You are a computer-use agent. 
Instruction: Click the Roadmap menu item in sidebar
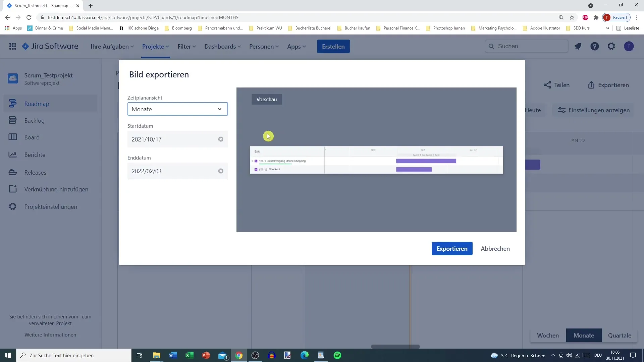36,104
